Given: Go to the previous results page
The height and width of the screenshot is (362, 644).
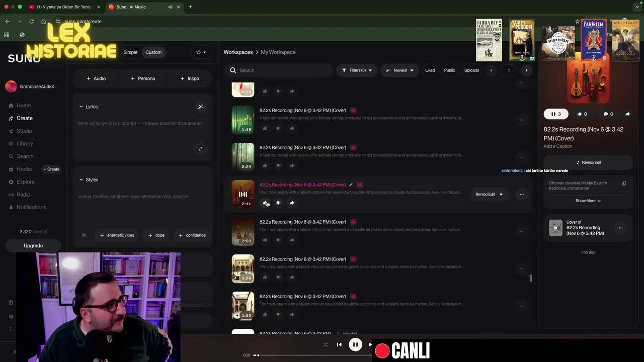Looking at the screenshot, I should [491, 70].
